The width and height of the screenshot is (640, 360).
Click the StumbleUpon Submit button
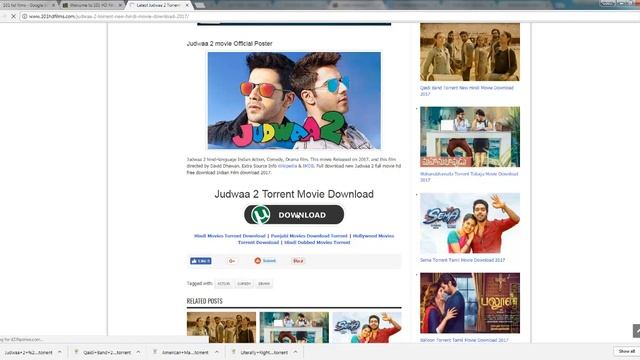(266, 261)
